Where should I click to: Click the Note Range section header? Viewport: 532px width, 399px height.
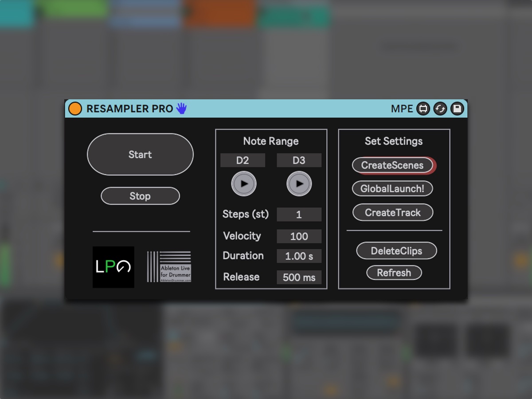(x=270, y=141)
